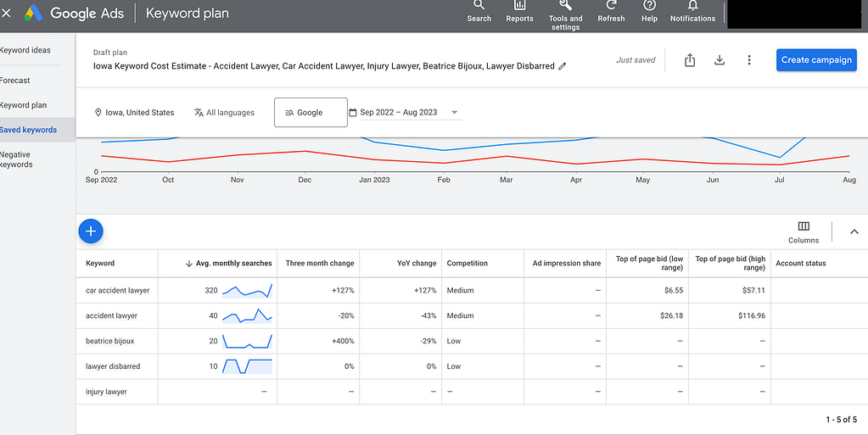The image size is (868, 435).
Task: Open the Reports menu
Action: pos(519,12)
